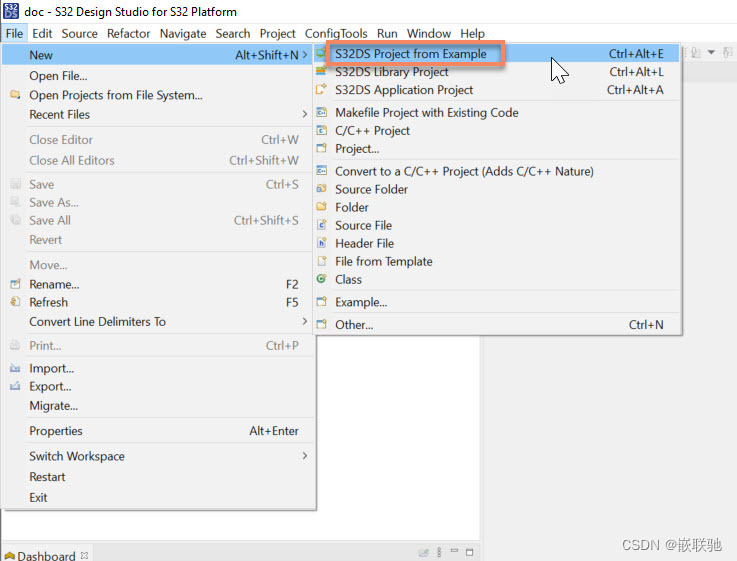Click the Refresh icon in File menu
The image size is (737, 561).
pyautogui.click(x=16, y=302)
